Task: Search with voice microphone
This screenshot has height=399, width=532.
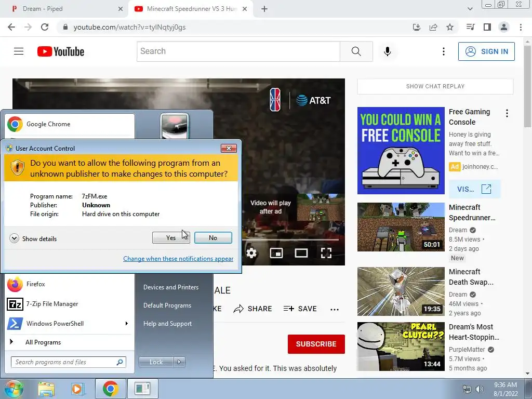Action: [x=388, y=51]
